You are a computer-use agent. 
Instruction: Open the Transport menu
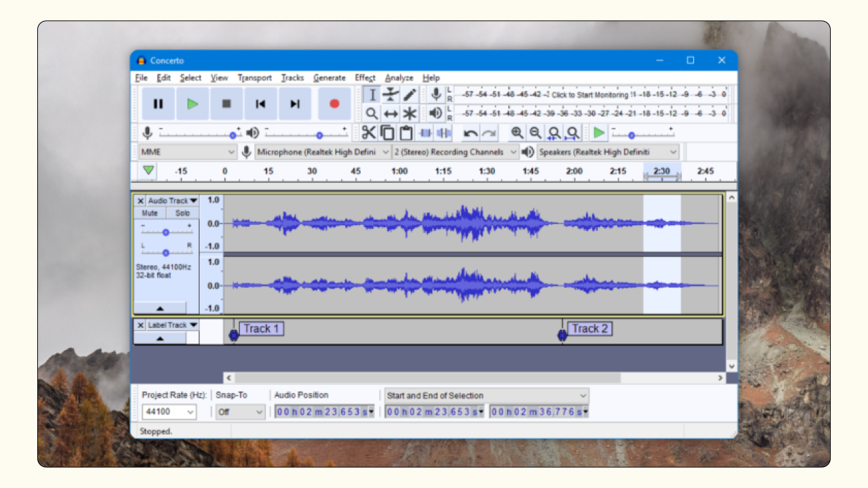click(x=254, y=78)
